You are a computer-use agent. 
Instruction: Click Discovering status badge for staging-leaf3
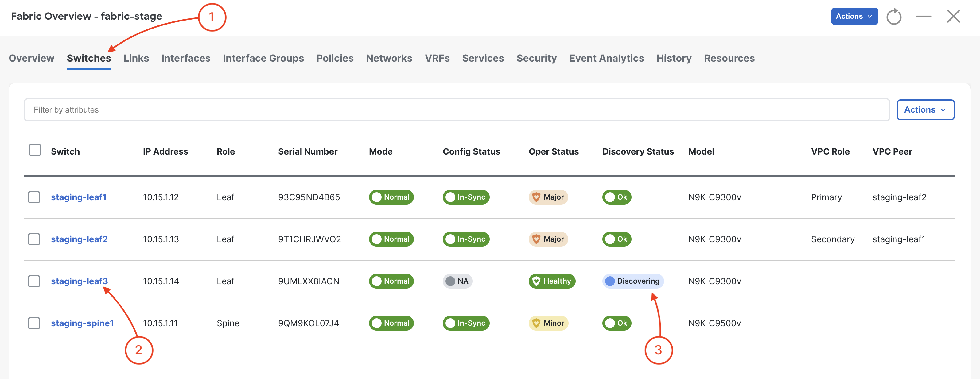[x=633, y=281]
